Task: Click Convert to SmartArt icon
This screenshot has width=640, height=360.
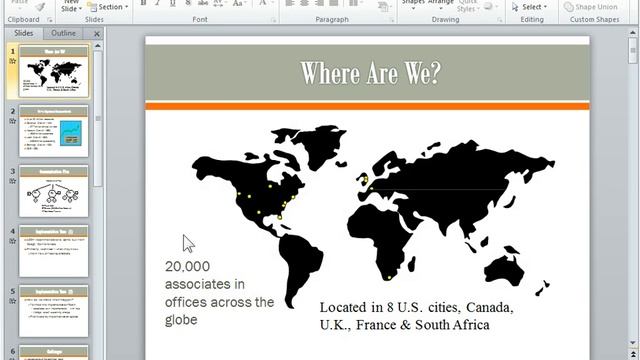Action: click(x=384, y=6)
